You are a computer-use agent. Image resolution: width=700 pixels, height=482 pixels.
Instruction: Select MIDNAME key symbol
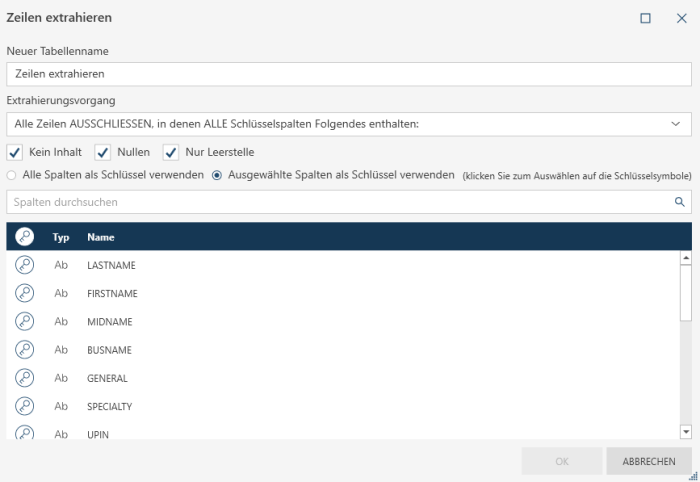[25, 321]
